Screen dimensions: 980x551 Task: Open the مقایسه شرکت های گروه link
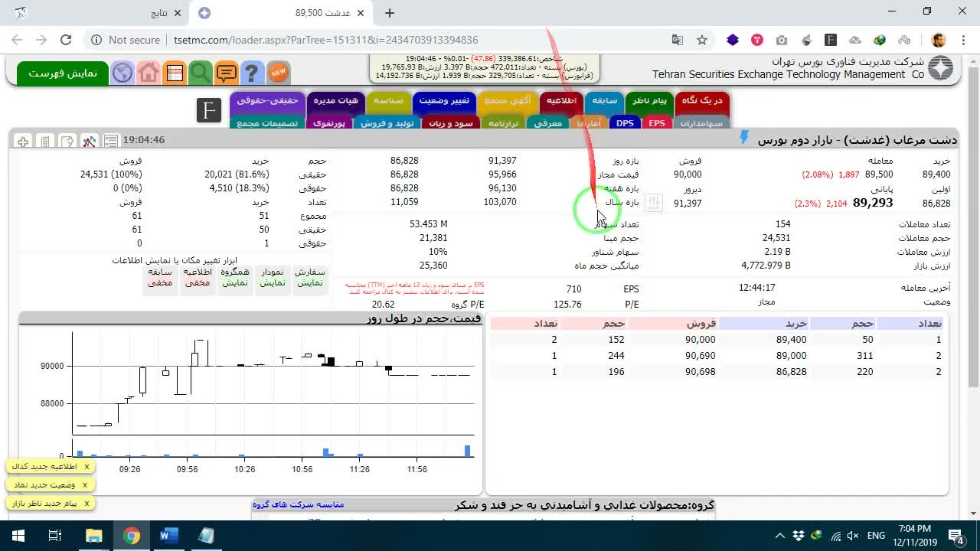[x=299, y=504]
